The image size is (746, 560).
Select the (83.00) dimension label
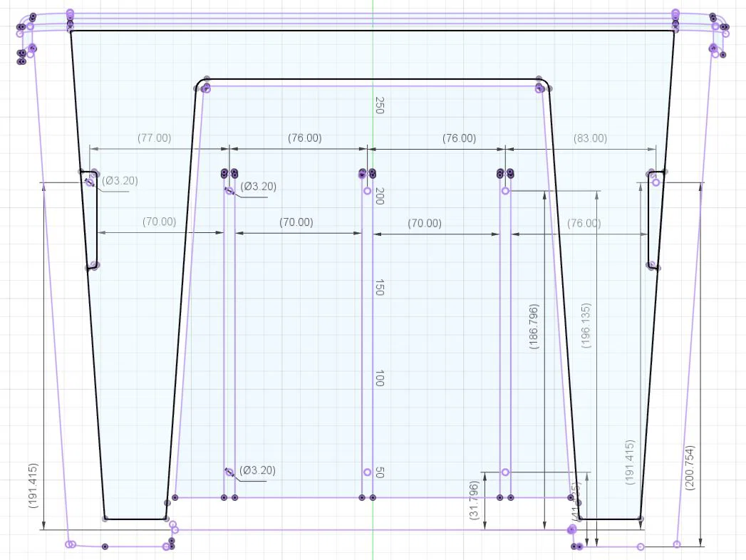coord(590,138)
